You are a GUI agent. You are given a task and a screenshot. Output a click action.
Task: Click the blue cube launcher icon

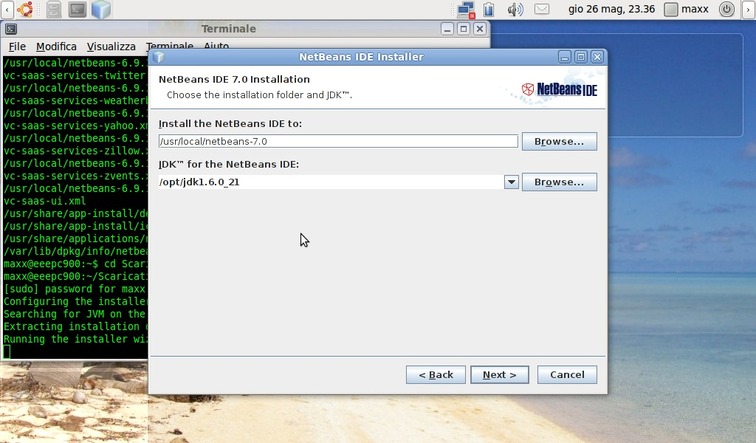click(x=101, y=10)
